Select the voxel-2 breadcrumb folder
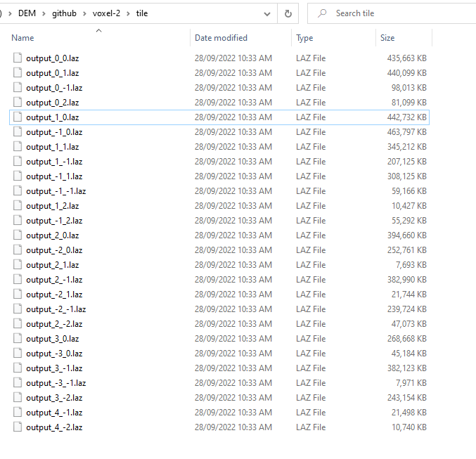 (x=106, y=13)
